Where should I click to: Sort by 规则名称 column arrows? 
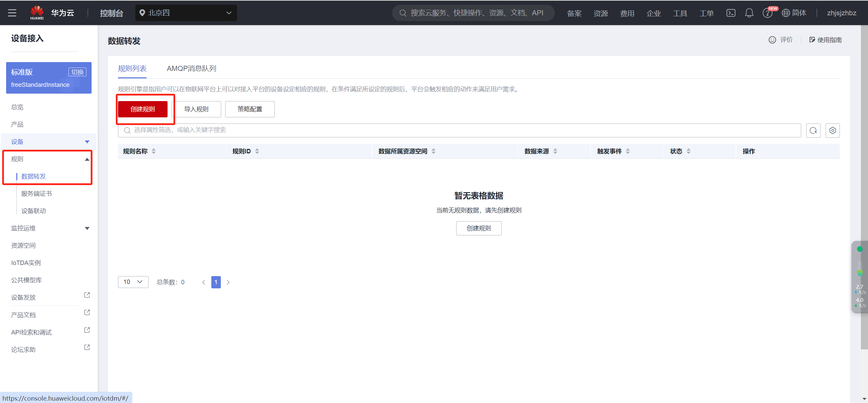click(154, 151)
